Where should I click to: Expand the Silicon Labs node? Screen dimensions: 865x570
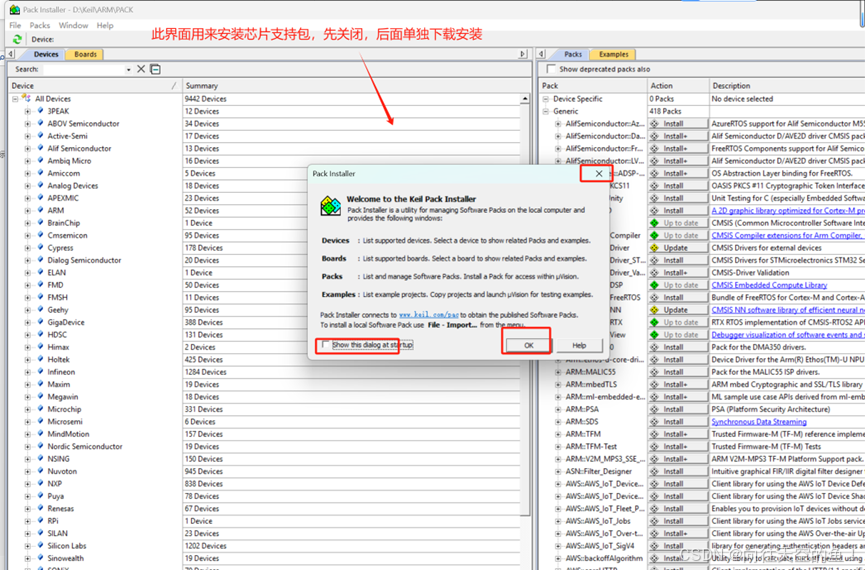pos(28,546)
